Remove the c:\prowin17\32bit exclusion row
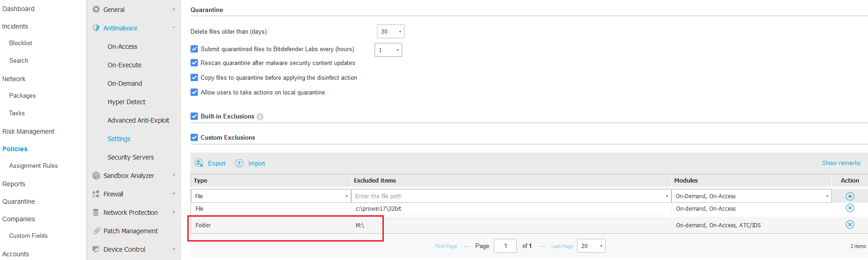868x260 pixels. tap(850, 208)
